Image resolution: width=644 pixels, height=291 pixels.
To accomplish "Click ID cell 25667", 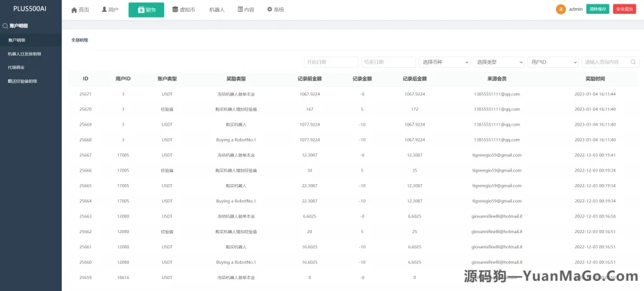I will 86,155.
